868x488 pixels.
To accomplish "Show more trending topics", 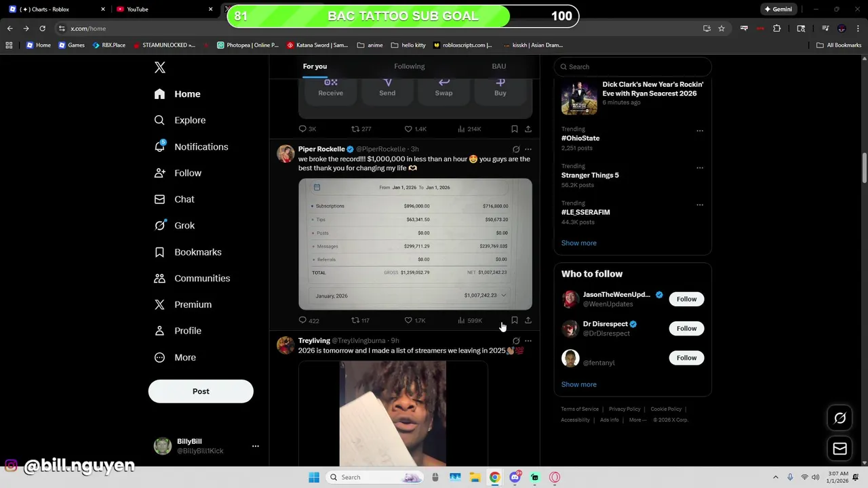I will [579, 243].
